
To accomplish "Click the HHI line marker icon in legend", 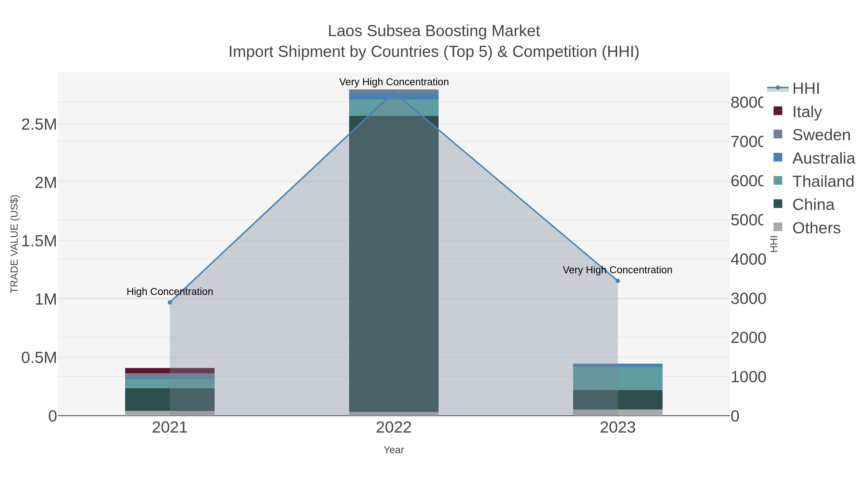I will 778,88.
